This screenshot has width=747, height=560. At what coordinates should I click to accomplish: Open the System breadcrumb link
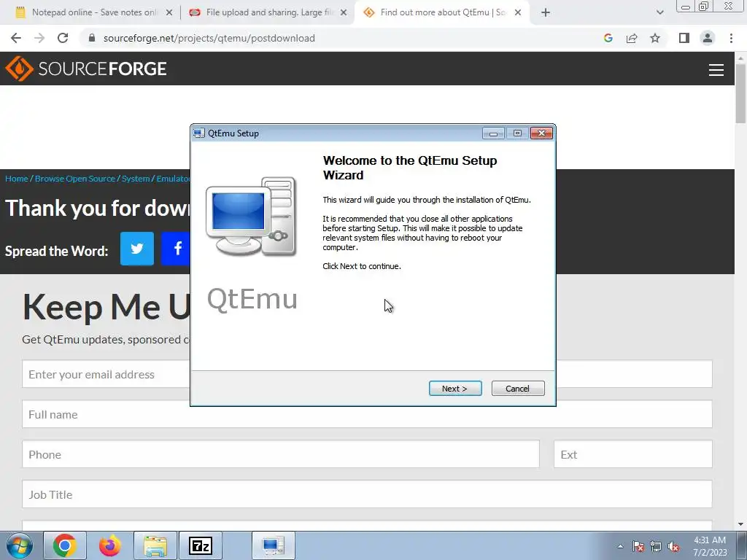point(136,179)
